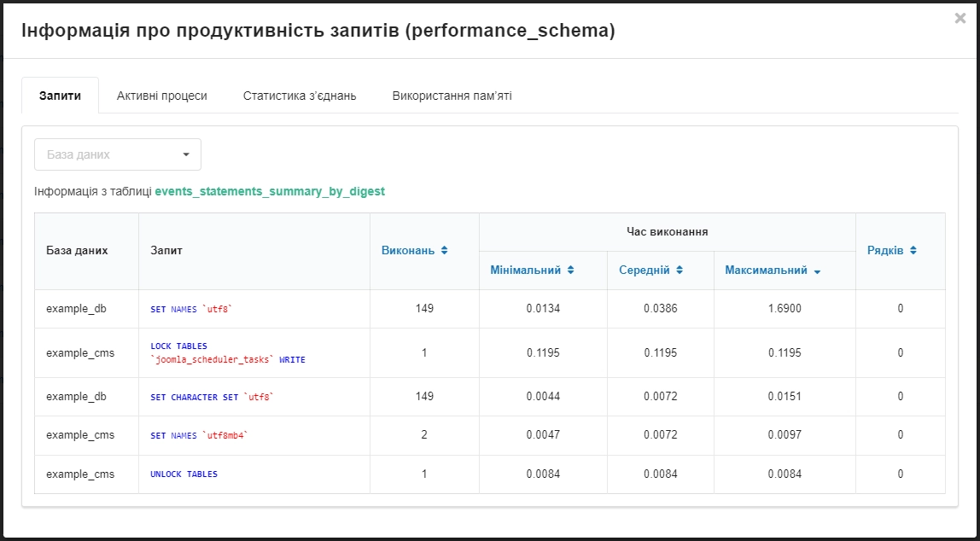980x541 pixels.
Task: Click the sort icon beside Середній
Action: [x=680, y=270]
